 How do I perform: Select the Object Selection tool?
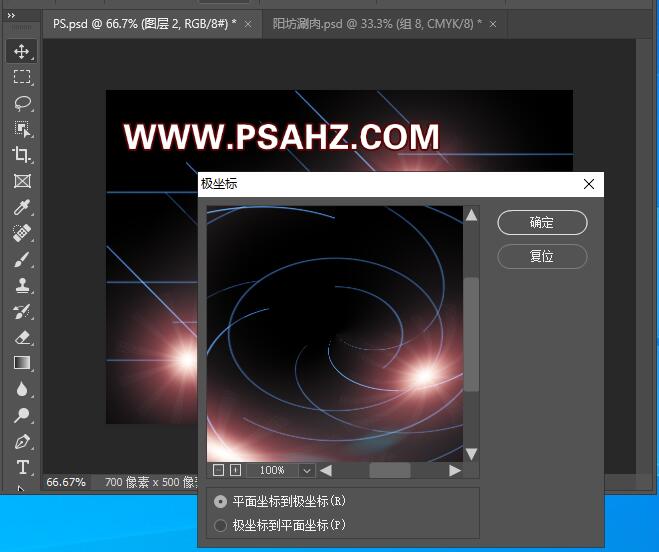coord(21,129)
